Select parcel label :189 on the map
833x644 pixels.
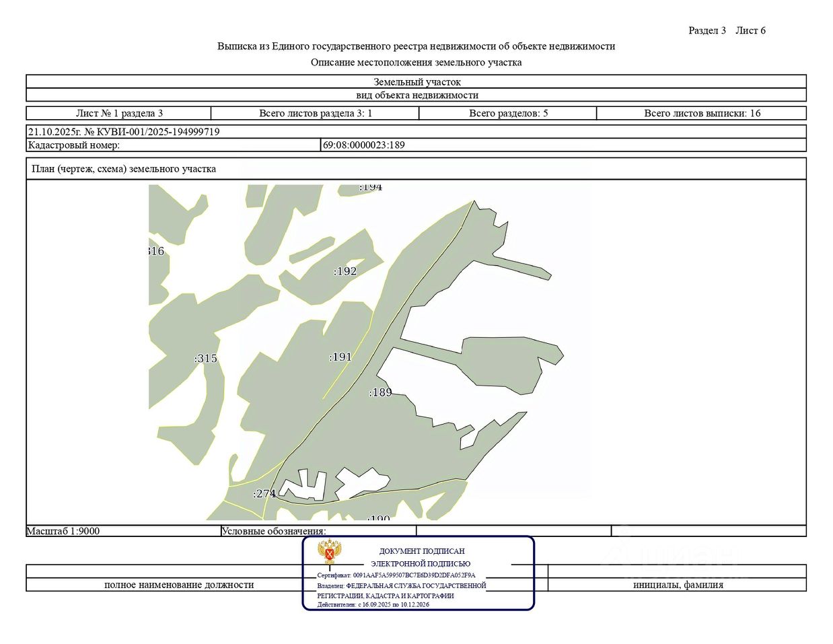point(380,392)
